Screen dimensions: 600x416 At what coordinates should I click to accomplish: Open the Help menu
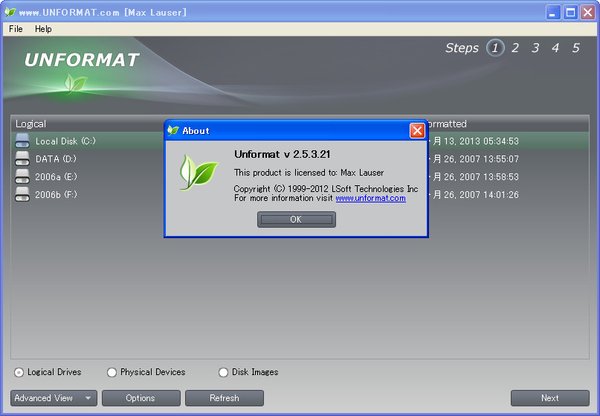tap(43, 29)
